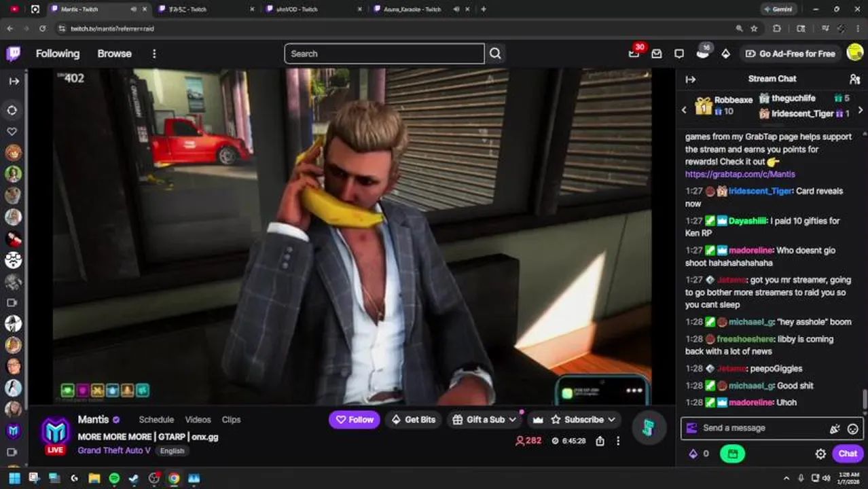Select gifter theguchlife
The height and width of the screenshot is (489, 868).
[793, 98]
